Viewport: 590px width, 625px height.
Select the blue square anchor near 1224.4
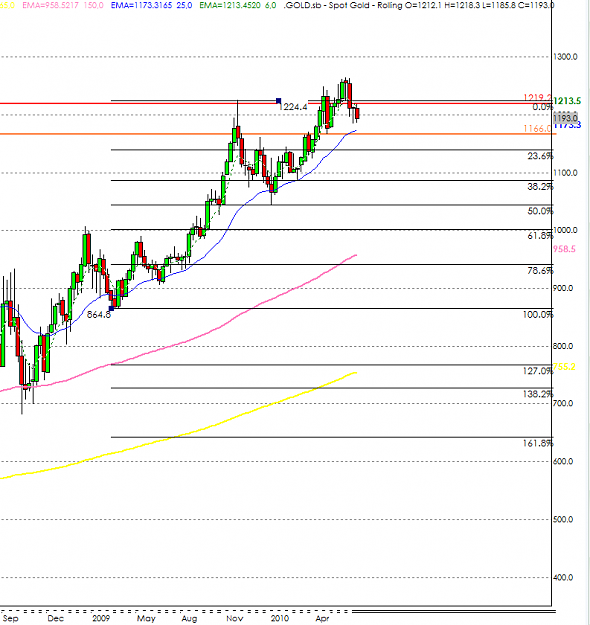278,100
